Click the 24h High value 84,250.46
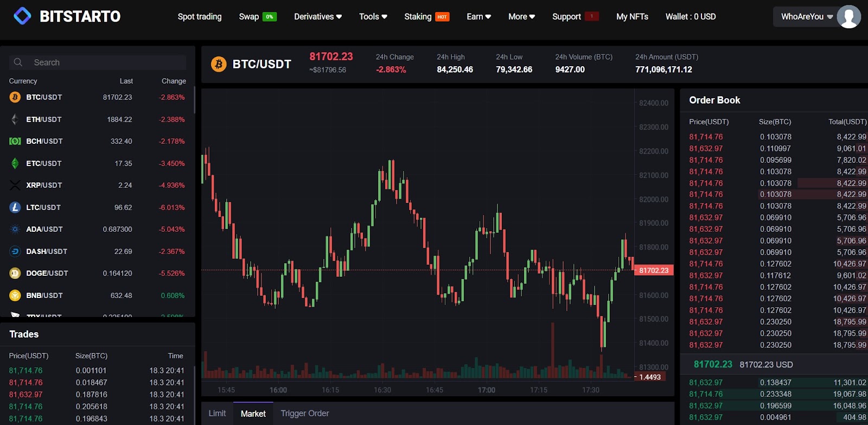Viewport: 868px width, 425px height. [x=455, y=69]
